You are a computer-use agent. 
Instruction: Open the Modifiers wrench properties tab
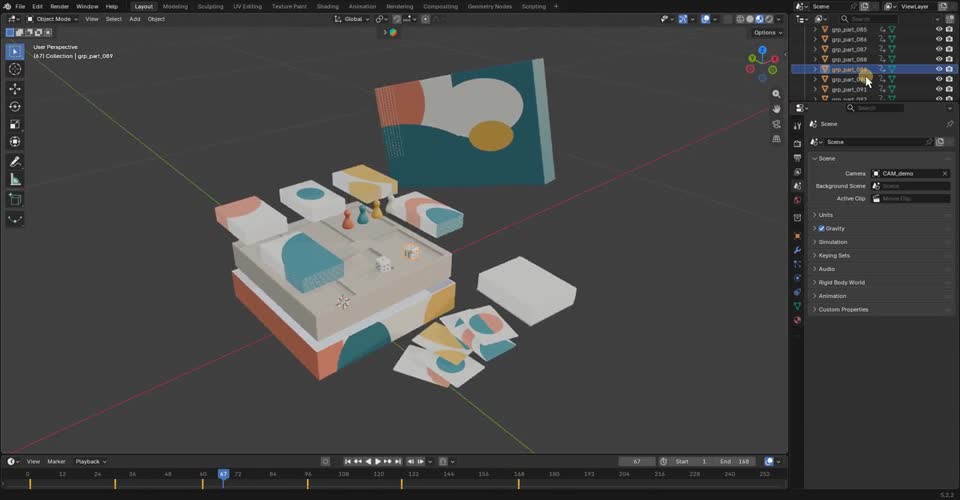(797, 250)
